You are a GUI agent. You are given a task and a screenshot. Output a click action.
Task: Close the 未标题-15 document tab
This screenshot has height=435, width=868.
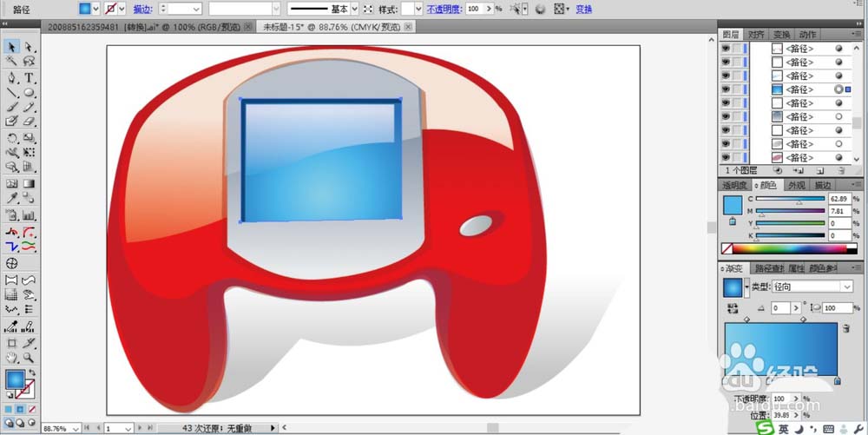tap(409, 27)
